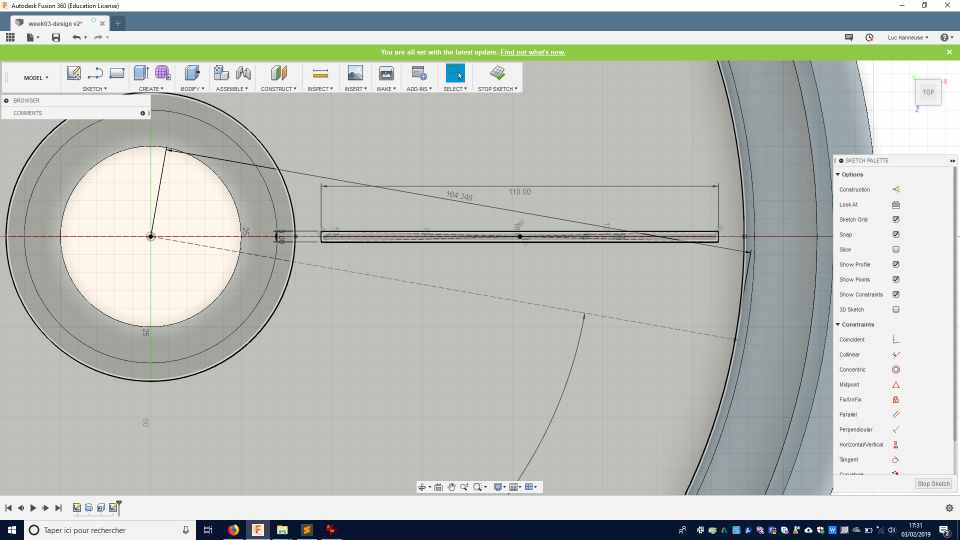The width and height of the screenshot is (960, 540).
Task: Click the Extrude icon under Create
Action: click(141, 73)
